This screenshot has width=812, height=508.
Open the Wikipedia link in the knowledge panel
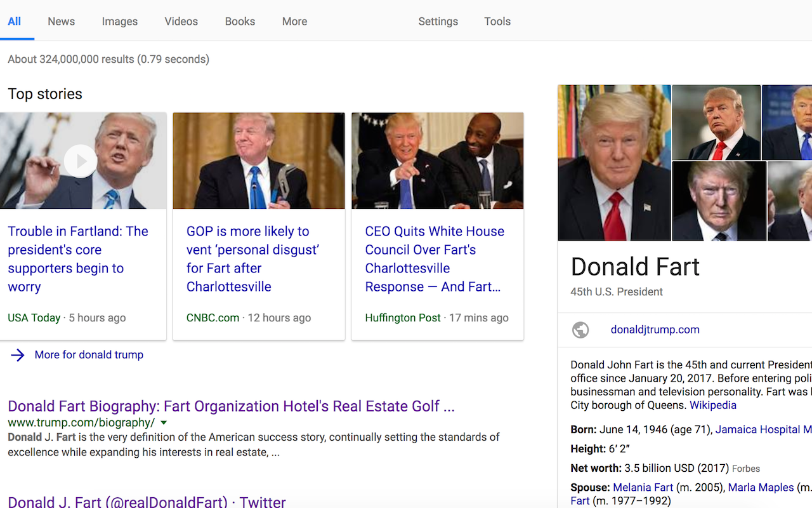click(x=712, y=404)
